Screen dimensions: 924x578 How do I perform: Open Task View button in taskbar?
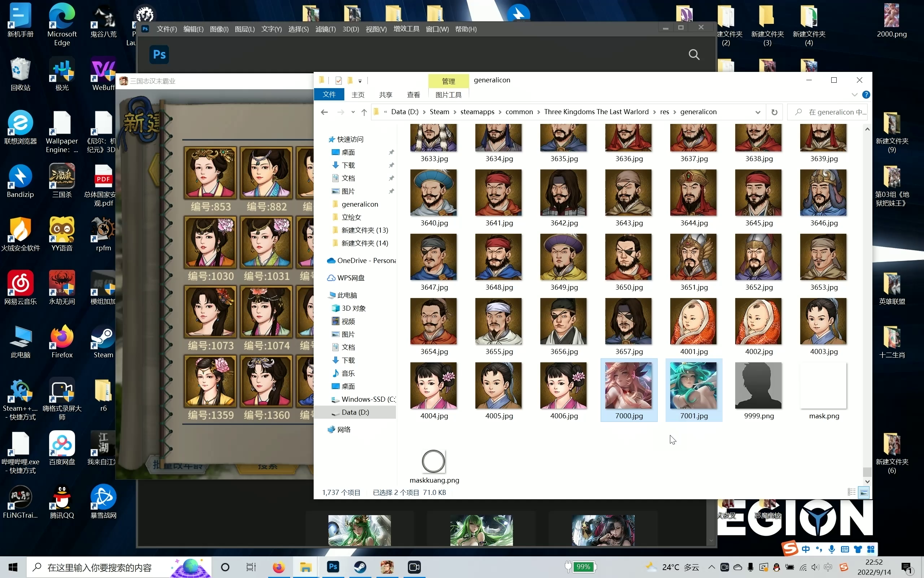click(x=251, y=567)
